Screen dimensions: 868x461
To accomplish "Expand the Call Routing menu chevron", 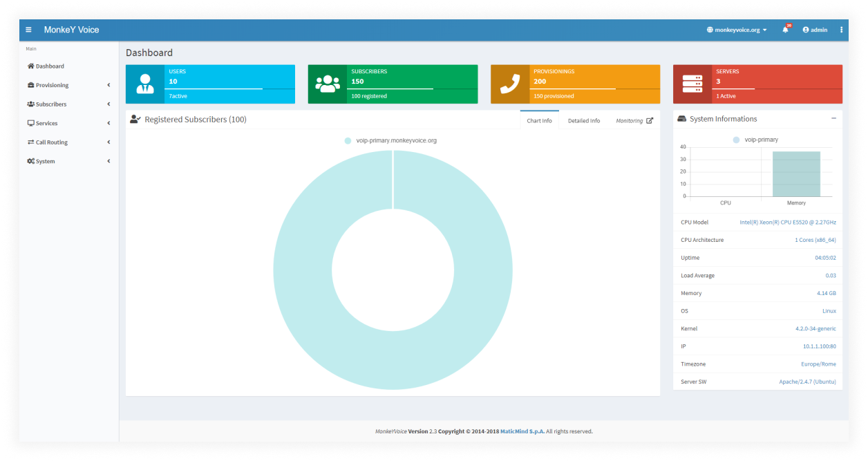I will coord(108,142).
